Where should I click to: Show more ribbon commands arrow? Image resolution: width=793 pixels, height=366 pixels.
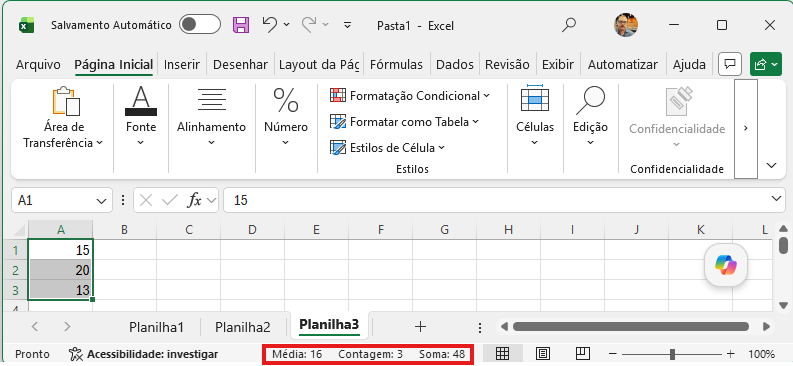[x=745, y=128]
